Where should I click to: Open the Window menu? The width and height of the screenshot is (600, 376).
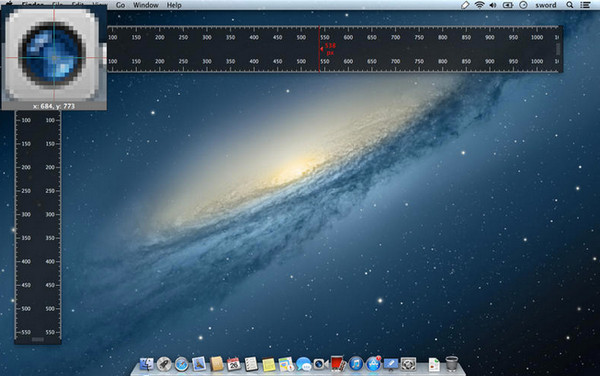[x=145, y=5]
